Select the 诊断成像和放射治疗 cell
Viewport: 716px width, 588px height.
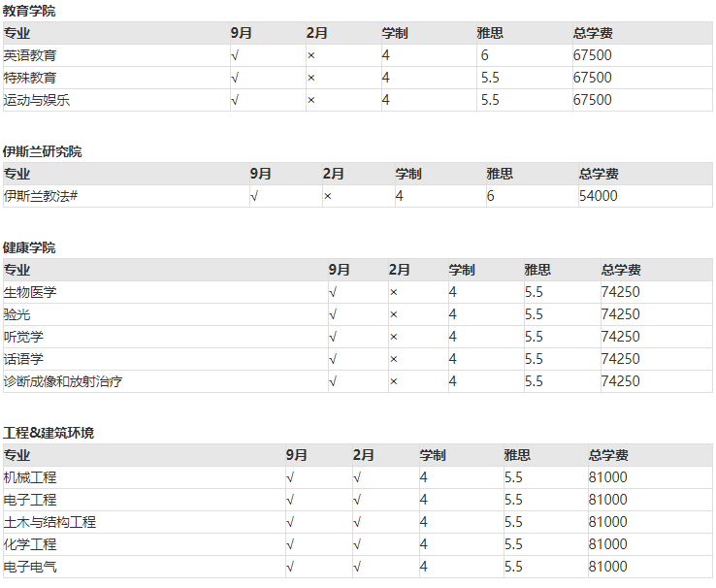pyautogui.click(x=63, y=381)
